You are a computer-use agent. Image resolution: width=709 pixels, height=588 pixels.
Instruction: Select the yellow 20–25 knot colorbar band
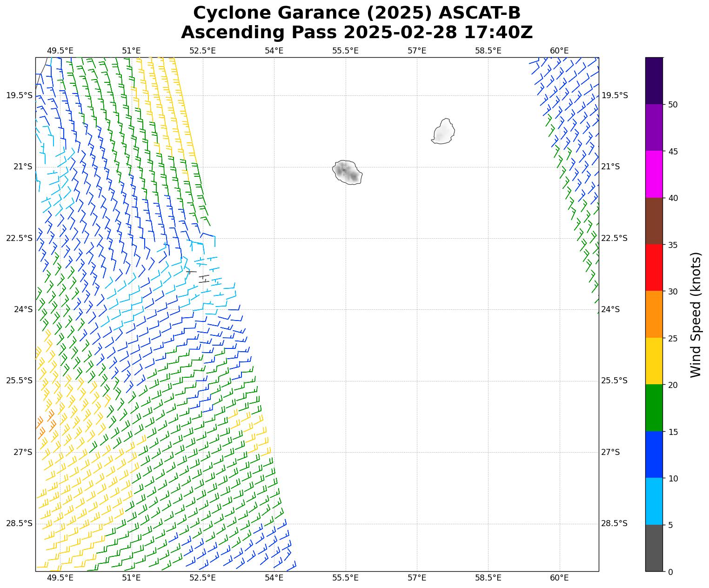(654, 361)
